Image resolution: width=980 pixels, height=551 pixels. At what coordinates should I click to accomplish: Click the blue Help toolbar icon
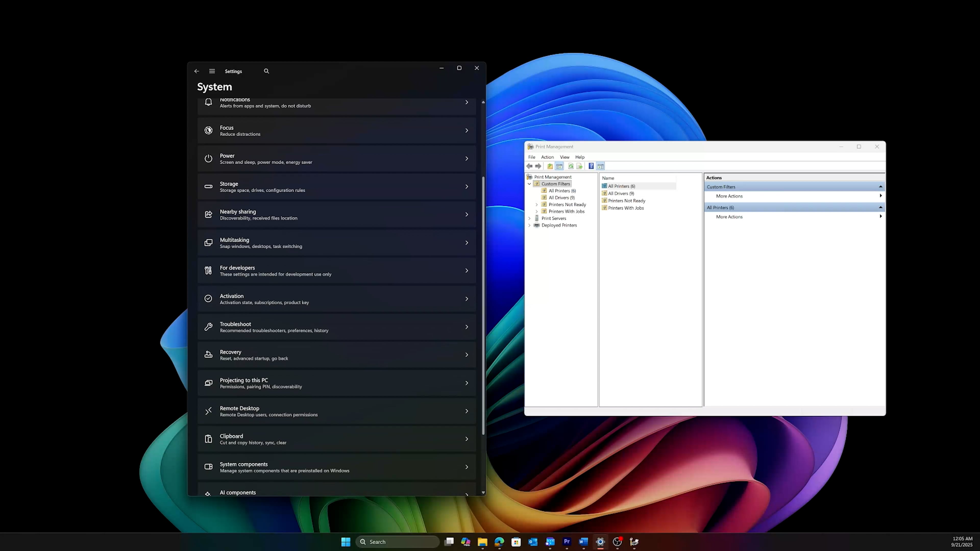591,166
